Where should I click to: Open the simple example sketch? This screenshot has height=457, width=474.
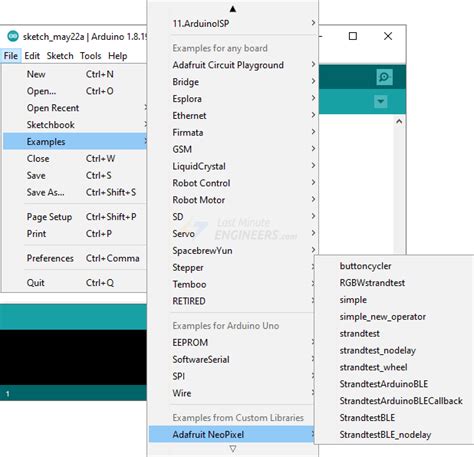coord(395,300)
